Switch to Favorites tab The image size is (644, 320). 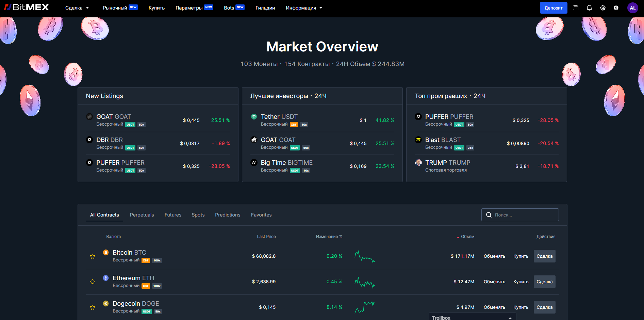click(x=261, y=215)
